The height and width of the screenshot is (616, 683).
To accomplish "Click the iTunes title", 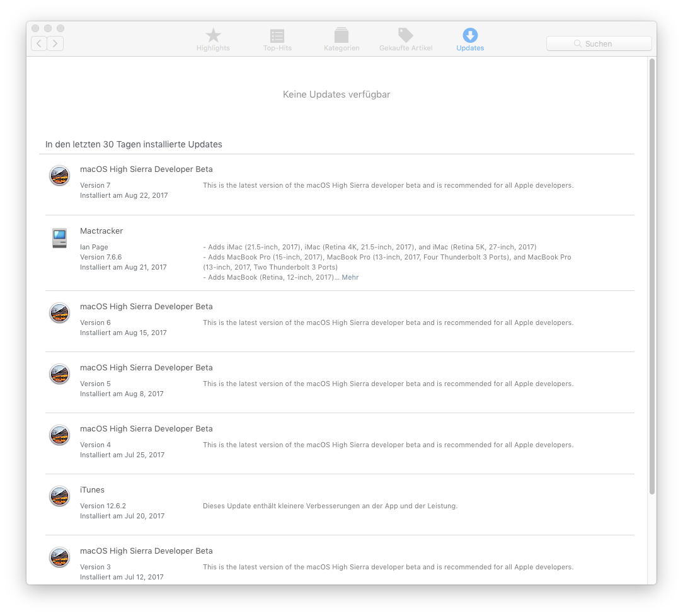I will tap(93, 490).
